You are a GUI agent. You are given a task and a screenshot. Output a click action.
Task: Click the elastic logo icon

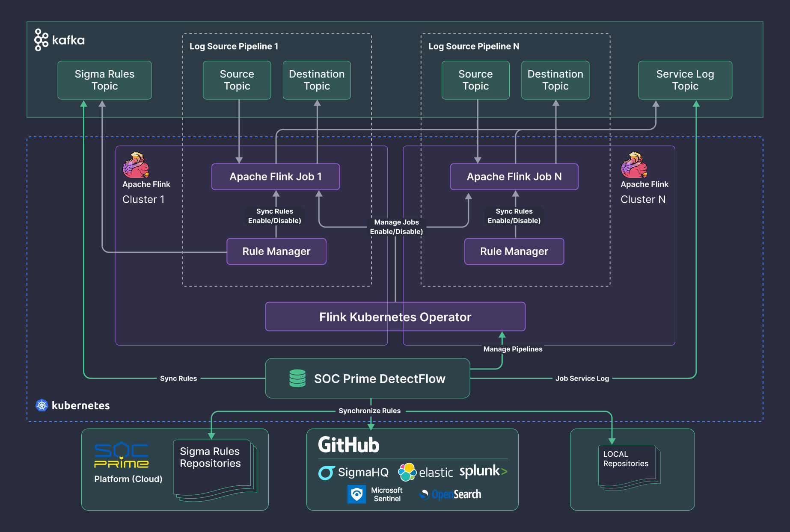tap(407, 472)
